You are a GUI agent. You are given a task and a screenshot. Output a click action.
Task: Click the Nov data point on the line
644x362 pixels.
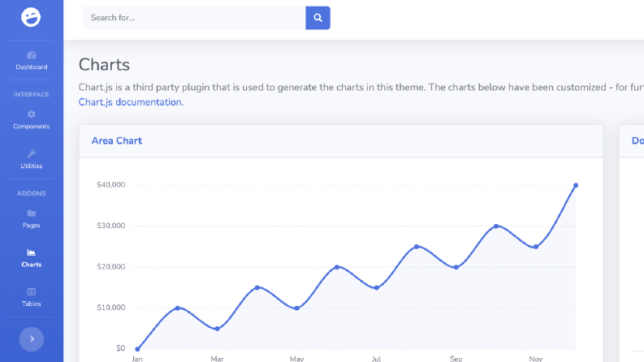coord(536,247)
